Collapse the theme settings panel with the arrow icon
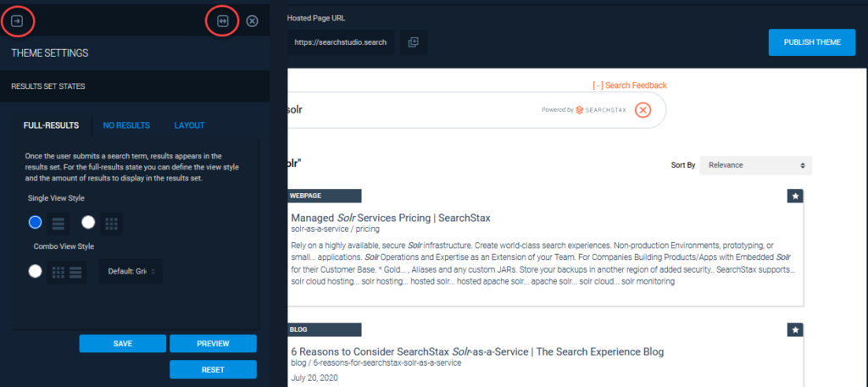868x387 pixels. (x=17, y=21)
